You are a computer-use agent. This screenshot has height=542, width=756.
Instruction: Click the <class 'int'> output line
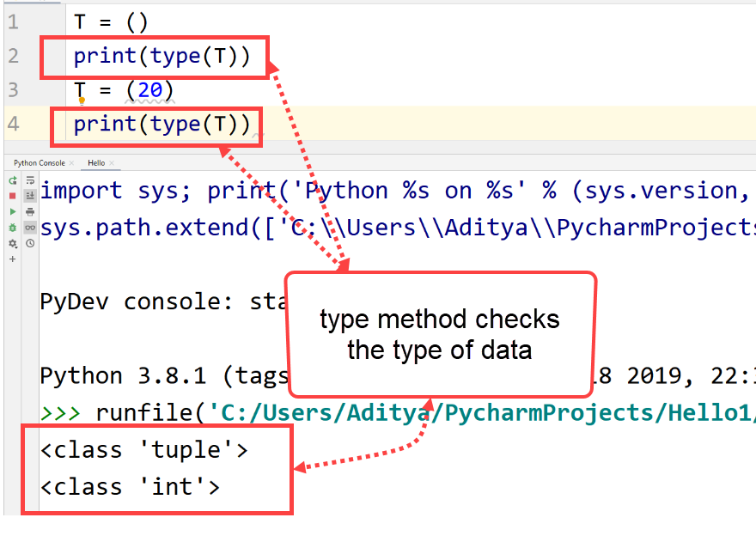[x=131, y=487]
